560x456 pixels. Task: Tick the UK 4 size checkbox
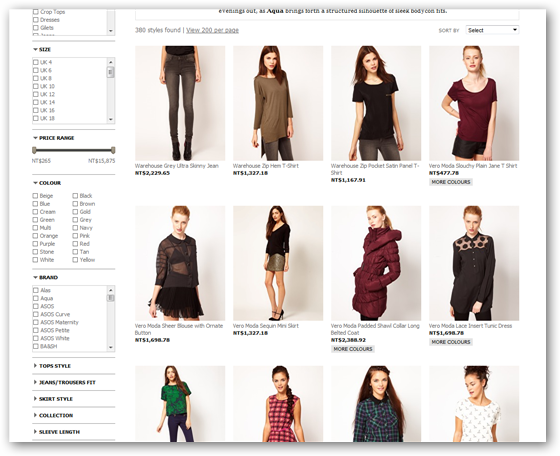coord(35,62)
